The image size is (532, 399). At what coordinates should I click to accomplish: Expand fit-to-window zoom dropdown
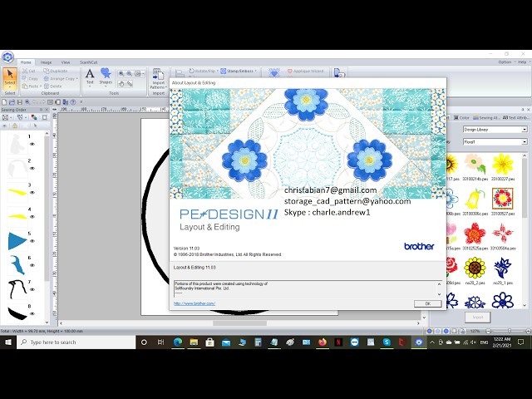click(144, 73)
